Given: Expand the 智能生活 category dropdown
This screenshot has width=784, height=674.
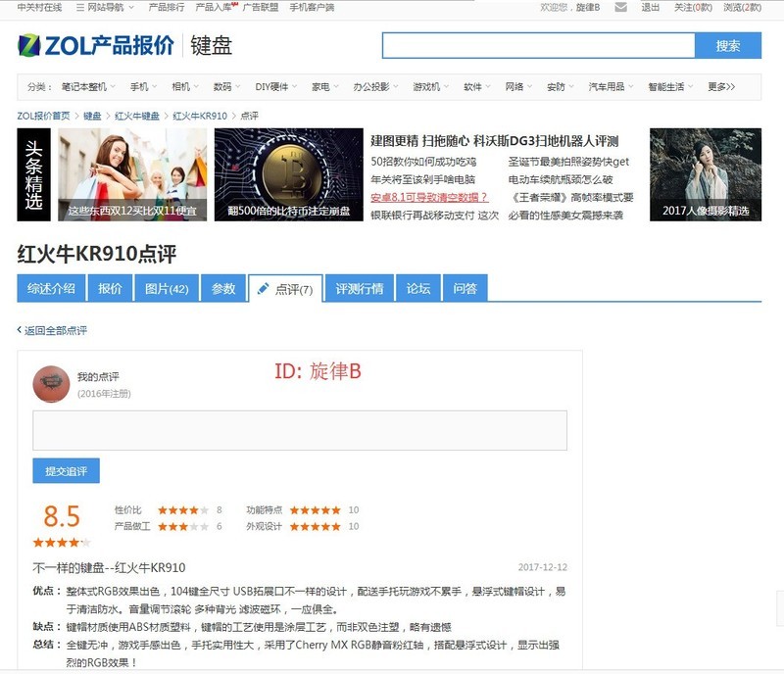Looking at the screenshot, I should 670,87.
